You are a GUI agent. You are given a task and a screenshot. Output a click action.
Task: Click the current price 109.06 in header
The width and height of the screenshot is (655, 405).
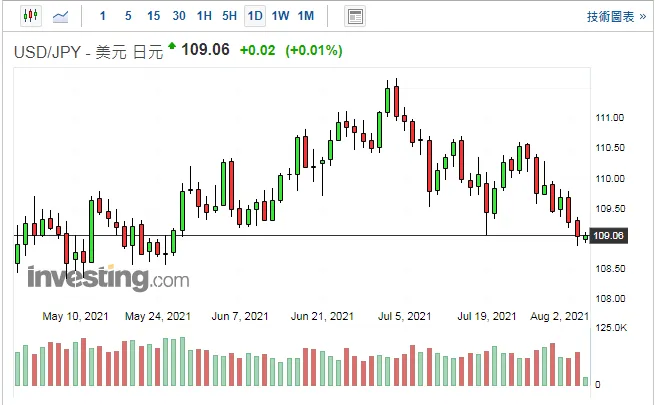(x=205, y=50)
